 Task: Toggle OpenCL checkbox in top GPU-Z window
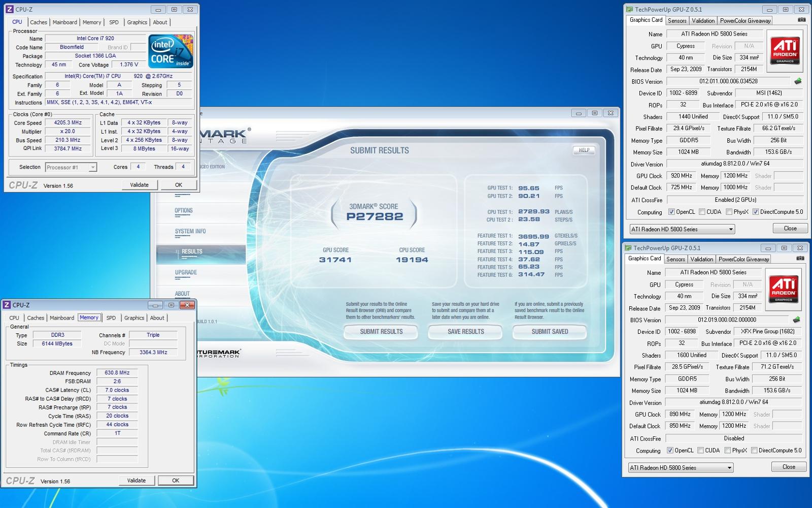(671, 212)
